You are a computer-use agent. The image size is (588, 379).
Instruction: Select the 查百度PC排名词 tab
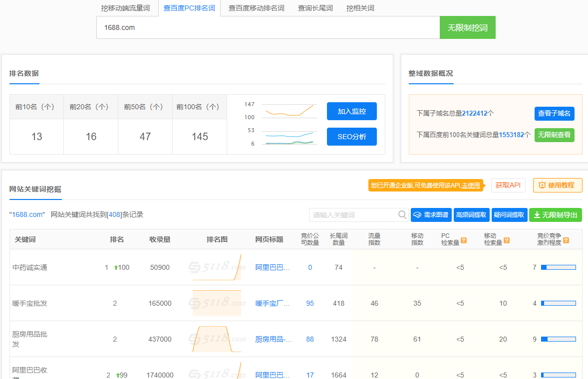tap(189, 8)
